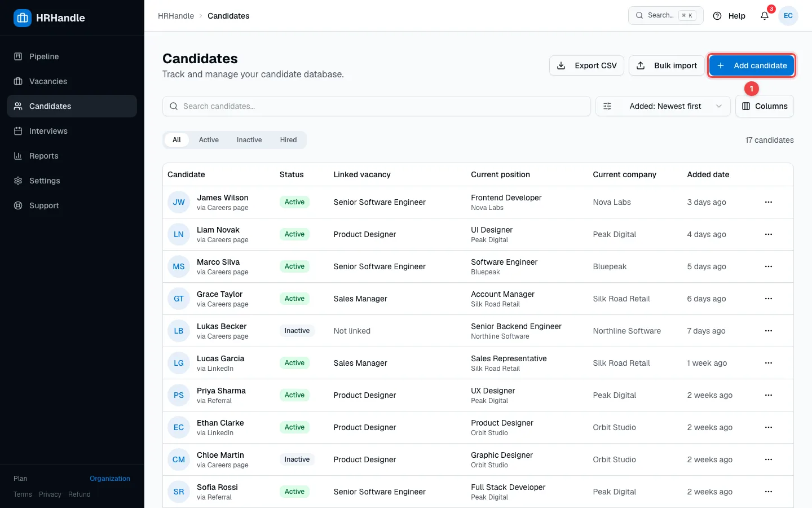
Task: Click the Status column header
Action: click(x=292, y=174)
